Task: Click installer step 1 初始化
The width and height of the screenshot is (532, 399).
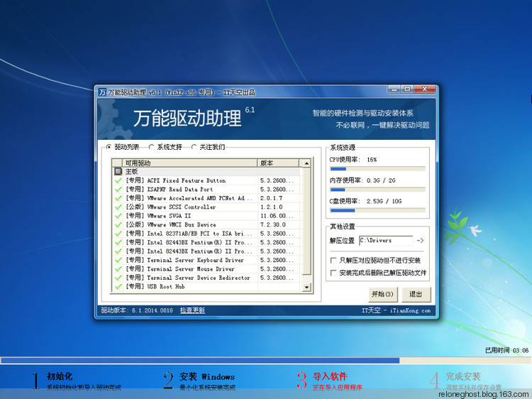Action: 77,381
